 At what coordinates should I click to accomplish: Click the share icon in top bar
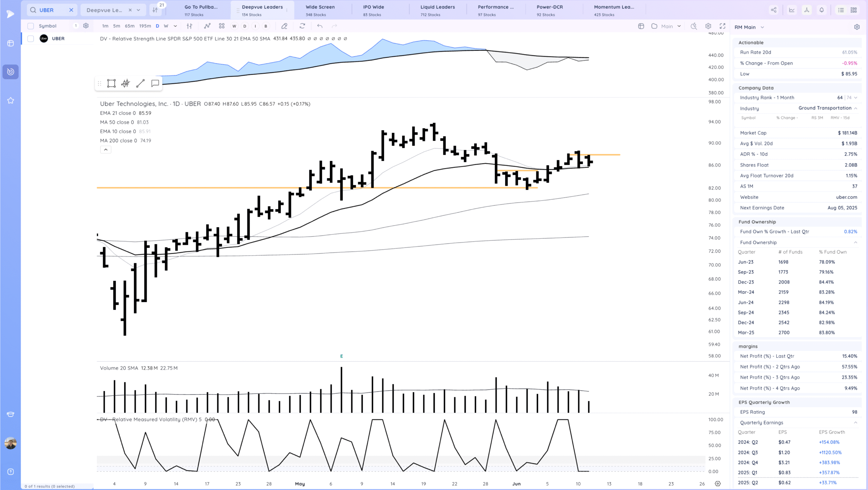point(774,10)
